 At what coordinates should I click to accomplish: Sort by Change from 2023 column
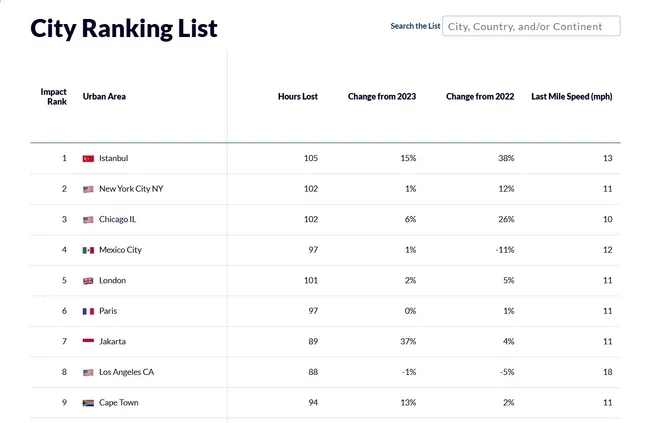click(x=381, y=97)
